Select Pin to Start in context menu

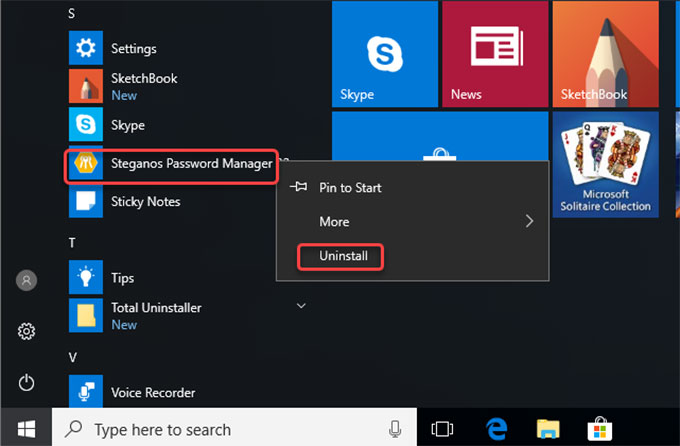coord(412,187)
